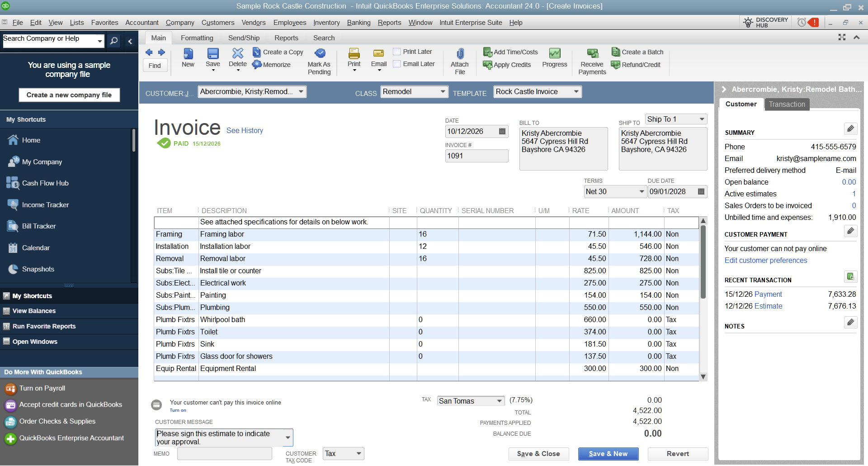The image size is (868, 466).
Task: Collapse the customer side panel
Action: pos(723,89)
